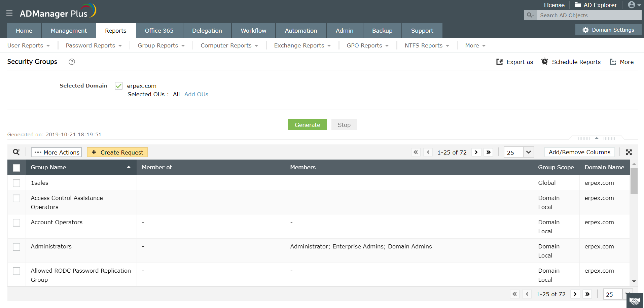Click the scrollbar down arrow
Viewport: 644px width, 308px height.
(x=634, y=281)
